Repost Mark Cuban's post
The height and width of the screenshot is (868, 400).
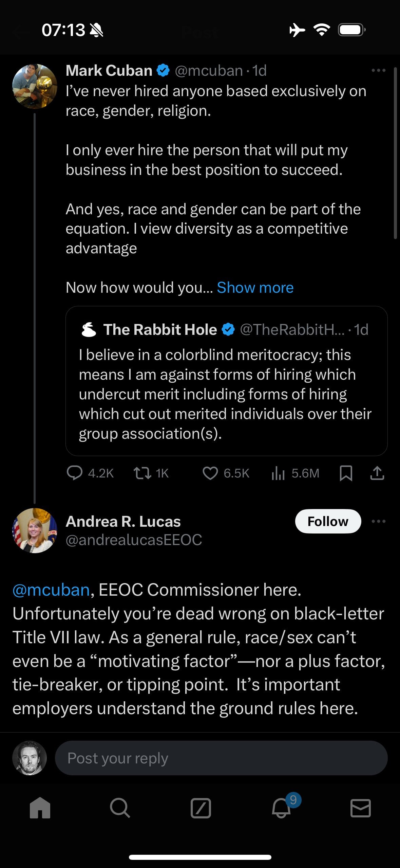coord(142,473)
